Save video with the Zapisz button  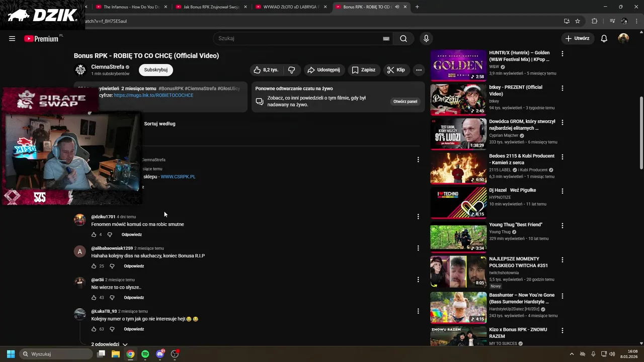click(x=363, y=70)
